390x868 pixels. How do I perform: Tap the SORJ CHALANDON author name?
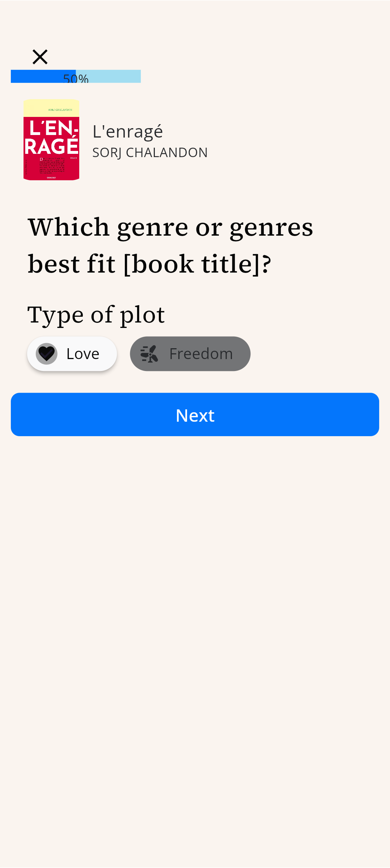[x=150, y=152]
